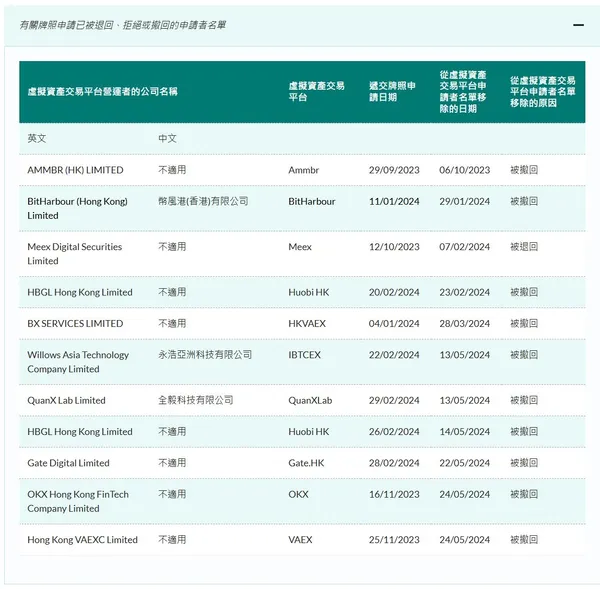Select the IBTCEX platform cell

[x=305, y=355]
